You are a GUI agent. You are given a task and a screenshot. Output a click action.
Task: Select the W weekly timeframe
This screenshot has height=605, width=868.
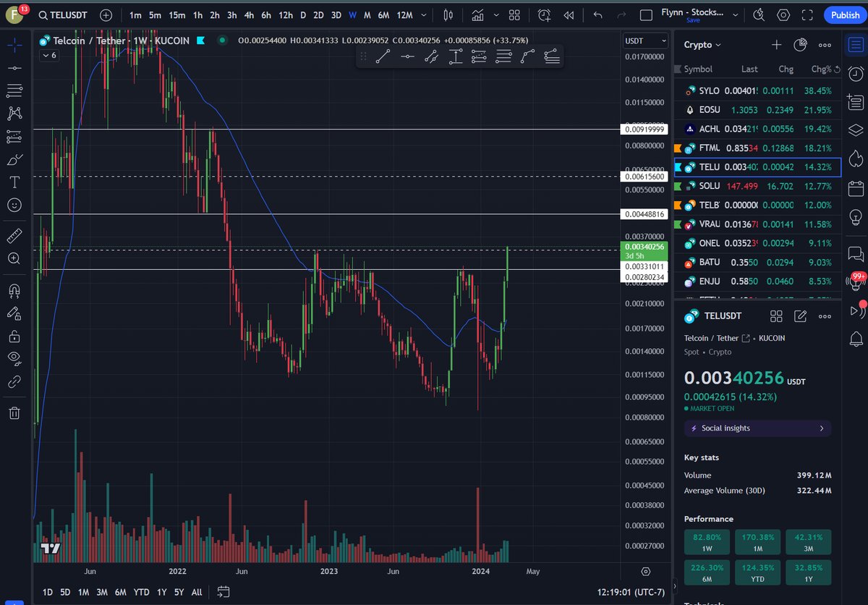tap(352, 15)
